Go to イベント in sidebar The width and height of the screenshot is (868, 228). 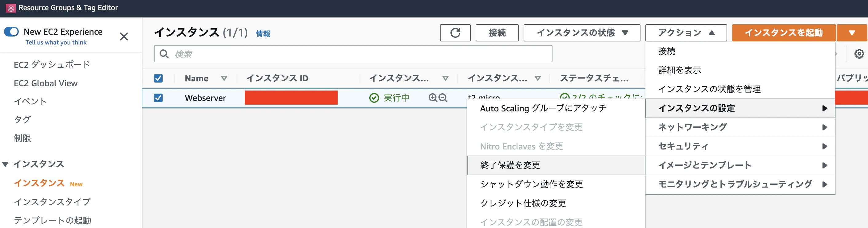(x=30, y=101)
